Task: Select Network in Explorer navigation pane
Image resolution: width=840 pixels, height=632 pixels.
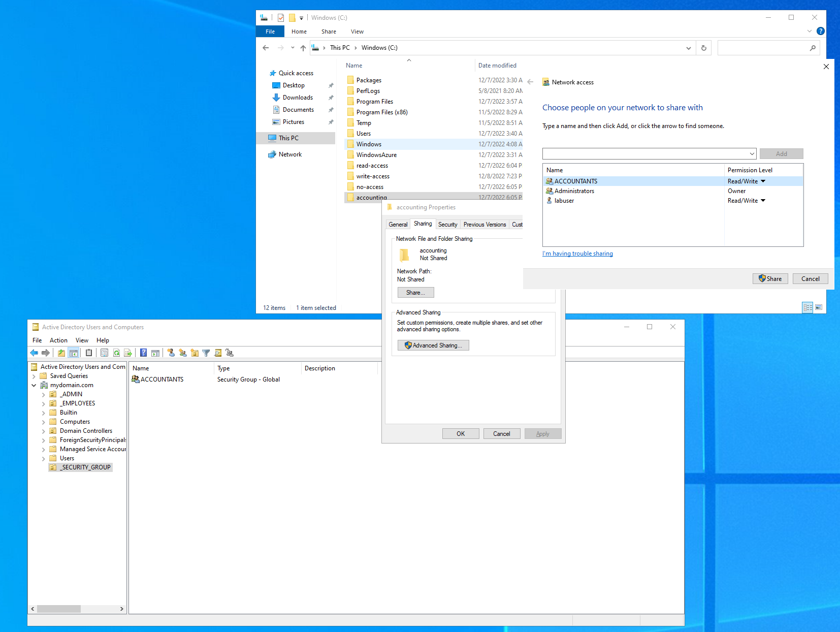Action: 290,154
